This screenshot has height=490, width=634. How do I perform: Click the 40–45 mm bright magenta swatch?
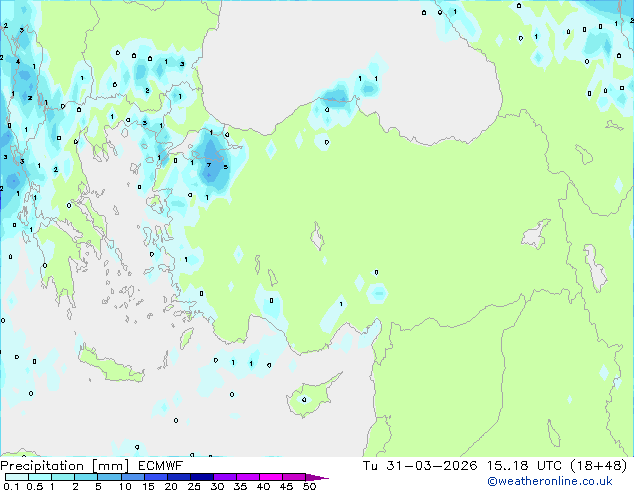coord(271,477)
